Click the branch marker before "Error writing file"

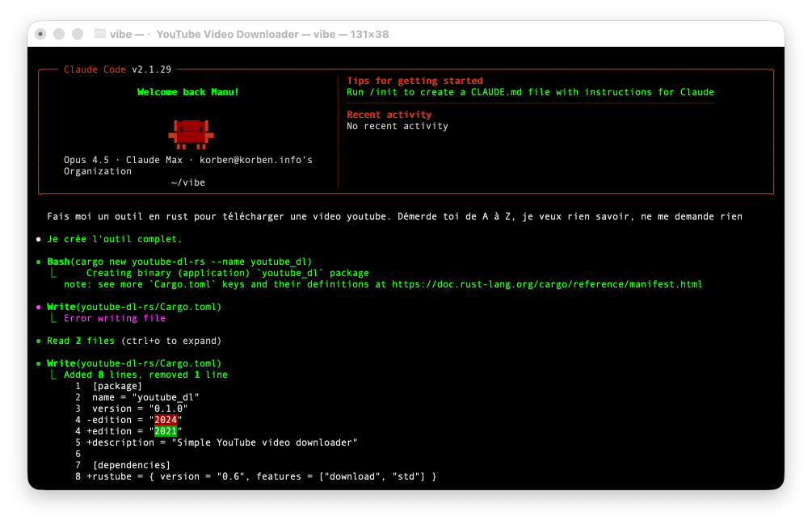[54, 319]
